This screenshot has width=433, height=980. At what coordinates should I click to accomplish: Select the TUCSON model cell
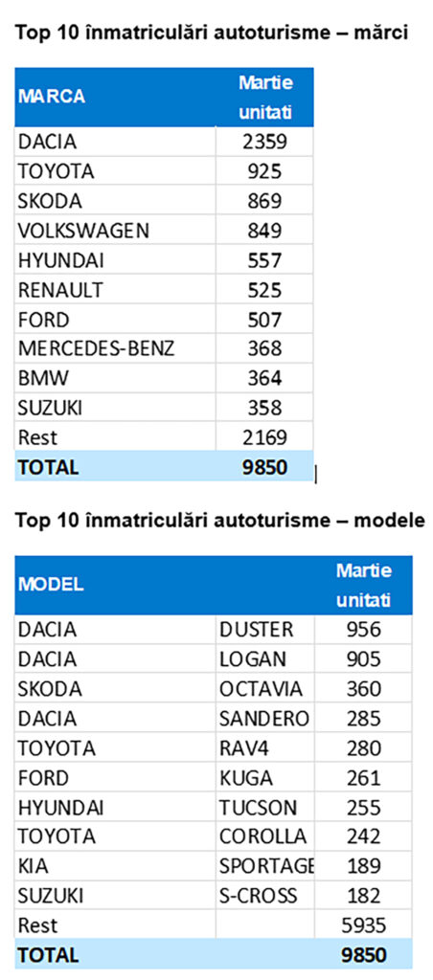click(265, 808)
